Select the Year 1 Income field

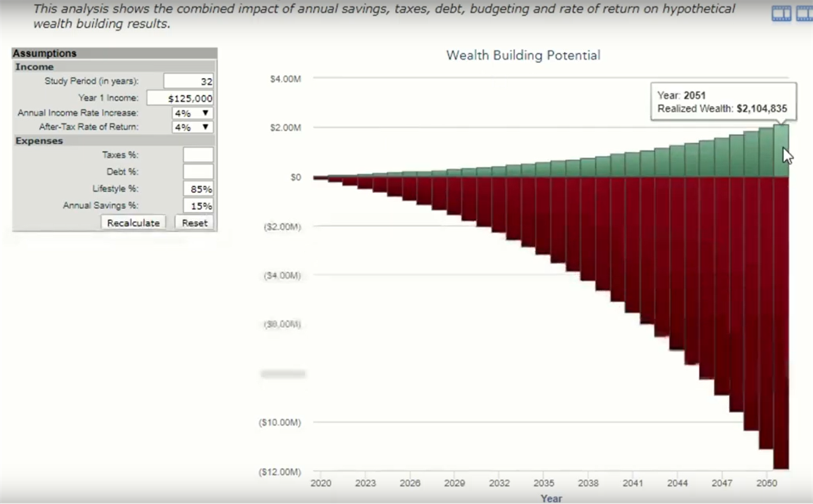(180, 98)
